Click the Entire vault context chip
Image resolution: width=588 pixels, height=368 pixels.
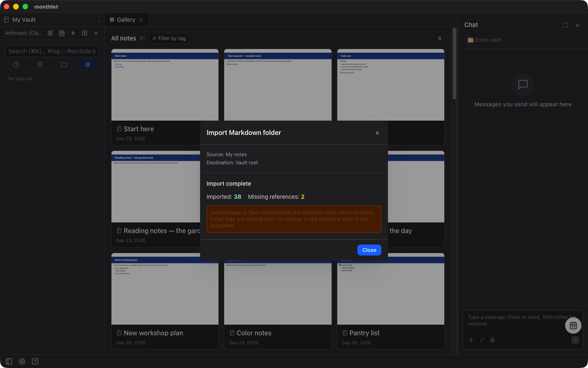point(484,40)
